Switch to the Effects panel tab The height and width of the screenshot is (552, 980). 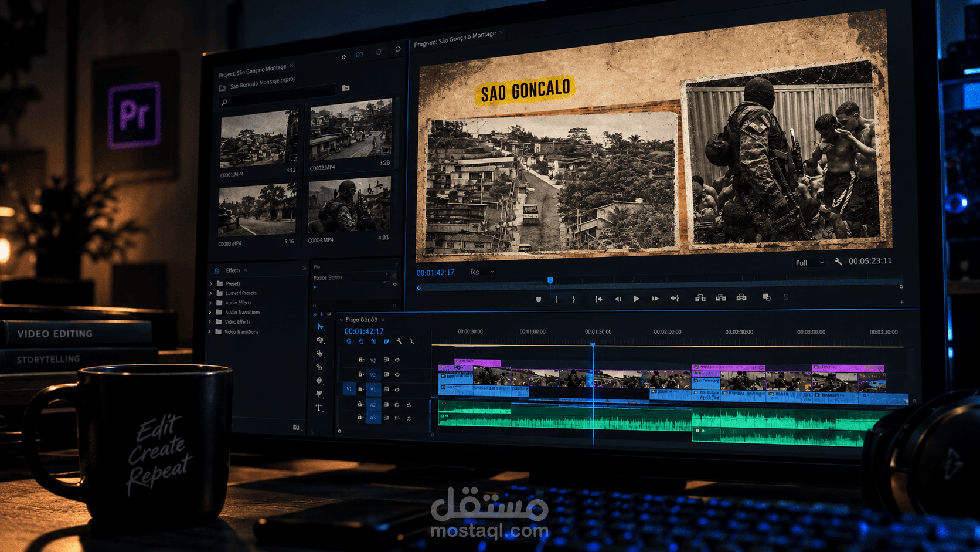click(x=233, y=270)
